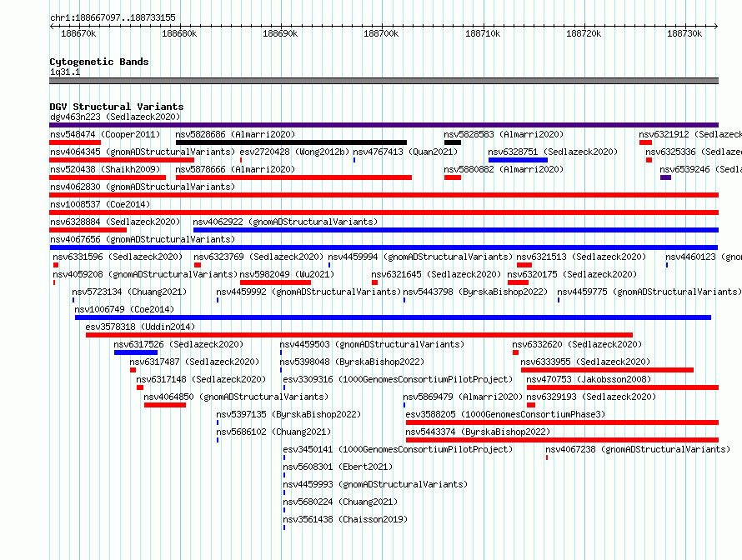Click the nsv6332620 (Sedlazeck2020) label
Viewport: 742px width, 560px height.
coord(577,344)
